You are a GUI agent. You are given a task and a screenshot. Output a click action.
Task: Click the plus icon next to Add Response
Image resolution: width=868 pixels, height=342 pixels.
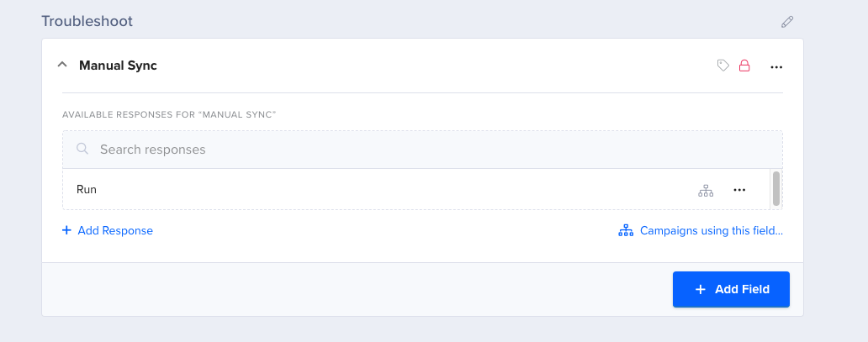66,230
